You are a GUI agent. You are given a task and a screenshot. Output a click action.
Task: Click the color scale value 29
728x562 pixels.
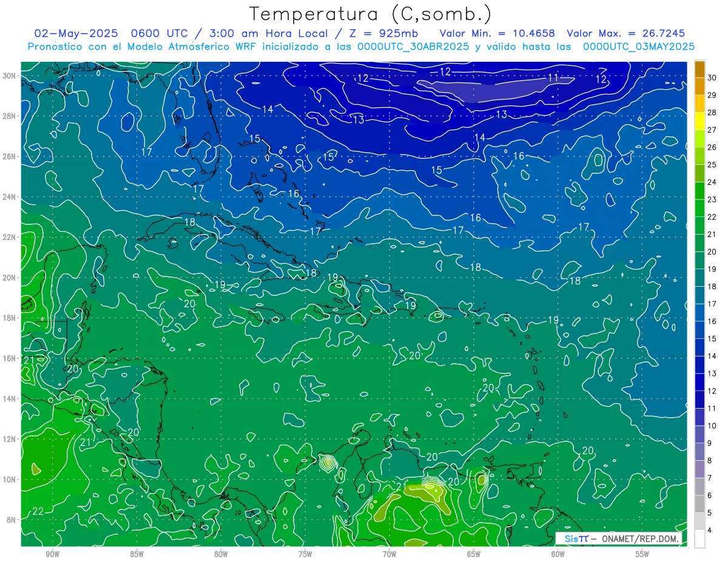(x=712, y=95)
